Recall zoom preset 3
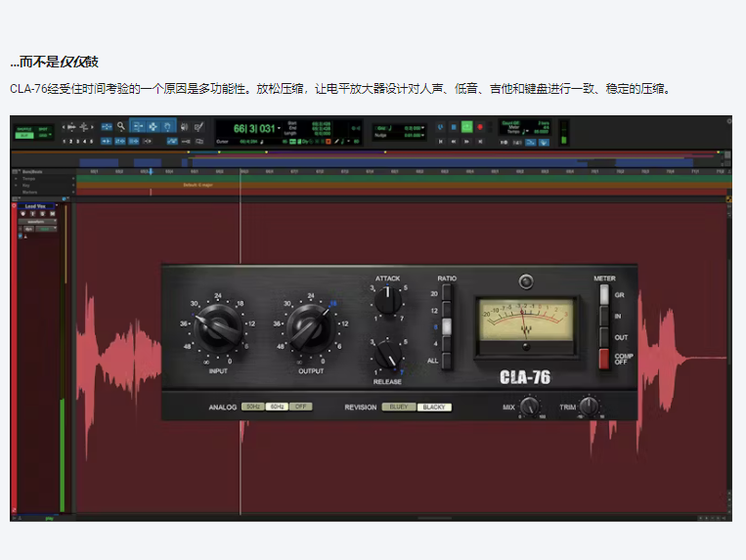Screen dimensions: 746x560 (78, 141)
